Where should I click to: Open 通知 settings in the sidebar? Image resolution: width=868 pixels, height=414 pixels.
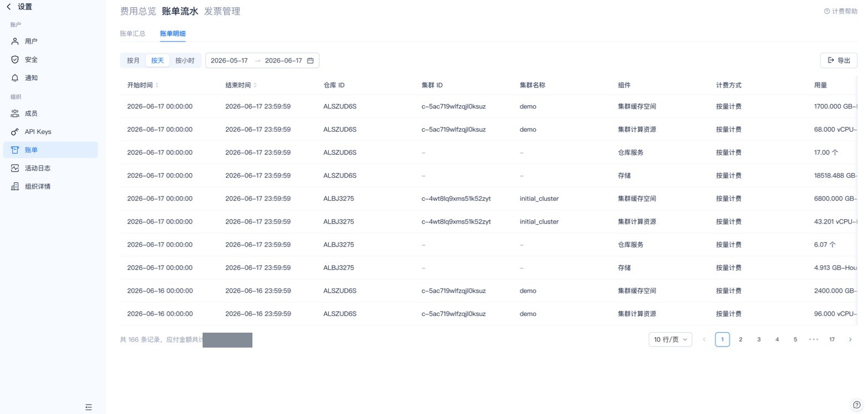click(x=50, y=77)
